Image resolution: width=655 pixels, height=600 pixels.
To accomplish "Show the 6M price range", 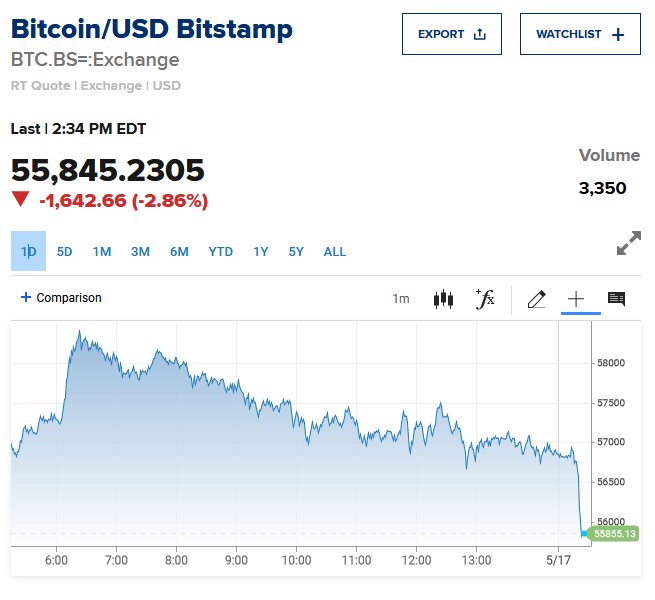I will (179, 251).
